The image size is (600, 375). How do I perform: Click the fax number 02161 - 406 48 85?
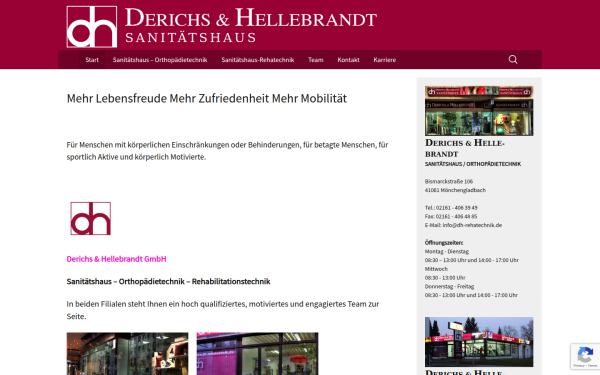pyautogui.click(x=457, y=217)
